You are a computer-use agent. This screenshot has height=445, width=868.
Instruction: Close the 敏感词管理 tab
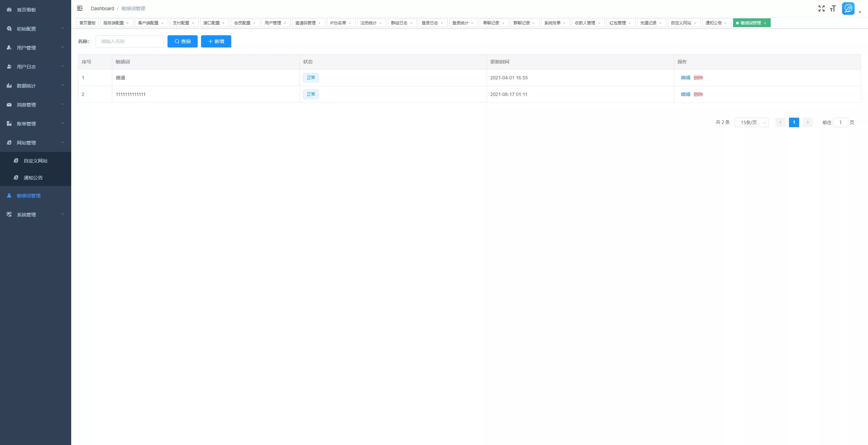(x=765, y=23)
